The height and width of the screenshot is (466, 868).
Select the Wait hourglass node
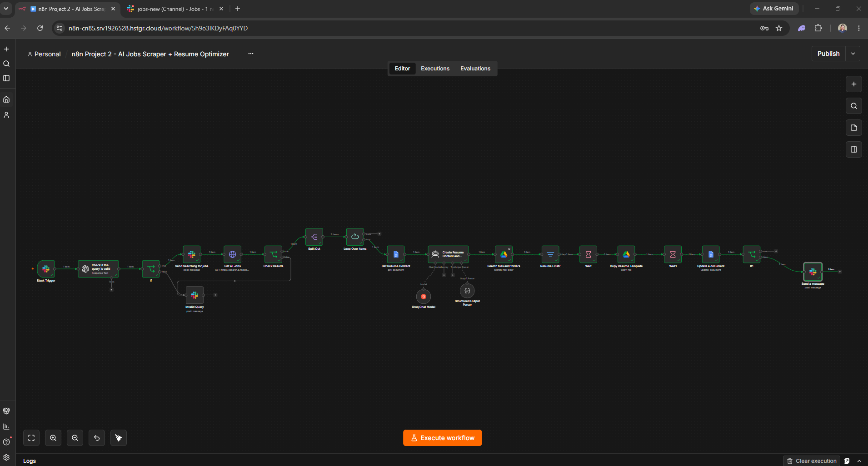click(x=588, y=254)
